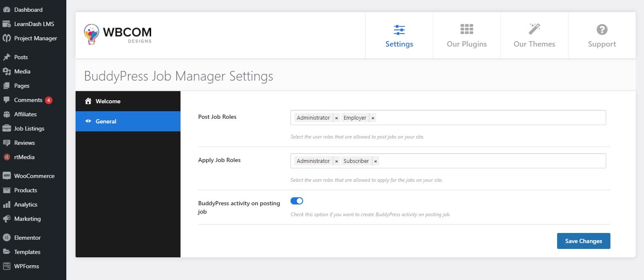Click the Job Listings briefcase icon
Screen dimensions: 644x280
(7, 128)
